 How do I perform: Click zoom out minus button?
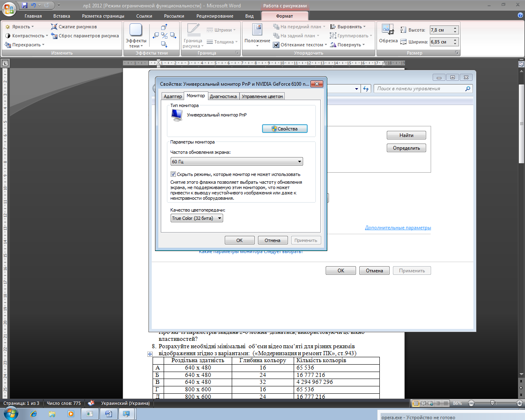click(471, 404)
